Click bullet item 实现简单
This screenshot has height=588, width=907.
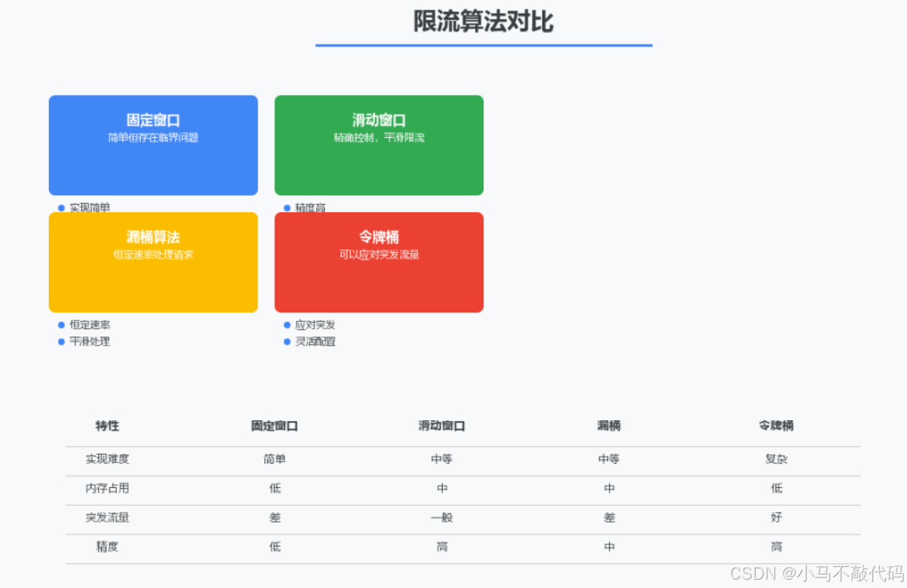[90, 208]
